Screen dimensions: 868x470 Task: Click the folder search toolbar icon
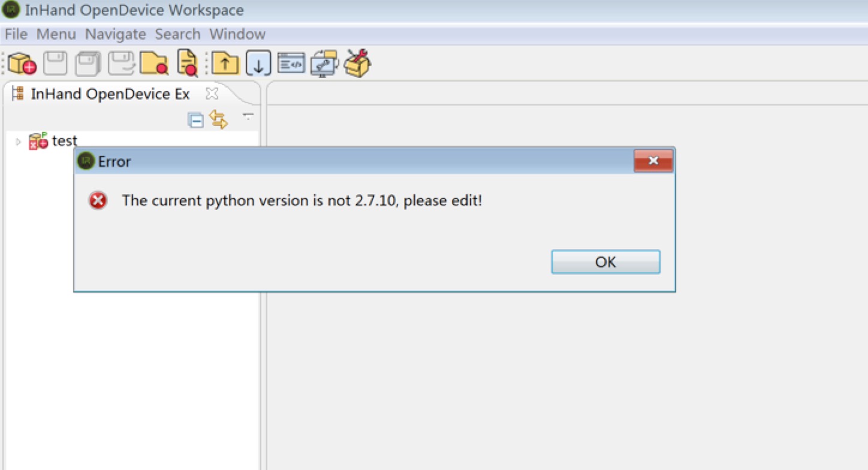click(x=154, y=63)
